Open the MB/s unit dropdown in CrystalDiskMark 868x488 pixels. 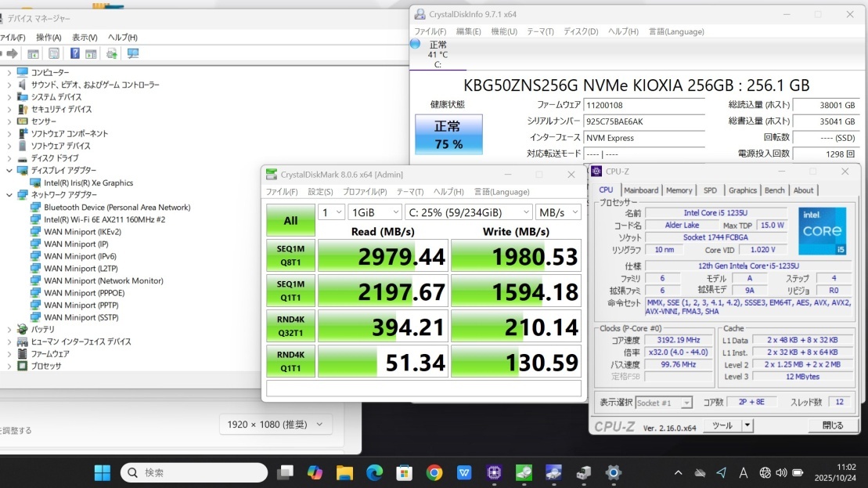tap(558, 212)
